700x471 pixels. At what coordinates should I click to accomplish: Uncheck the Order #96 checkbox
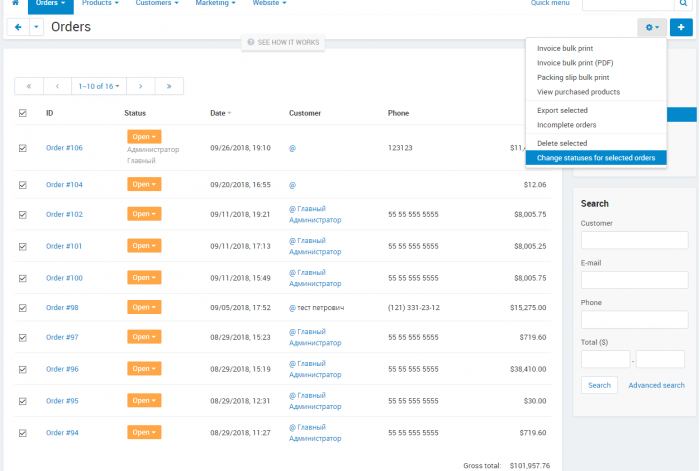pos(23,370)
